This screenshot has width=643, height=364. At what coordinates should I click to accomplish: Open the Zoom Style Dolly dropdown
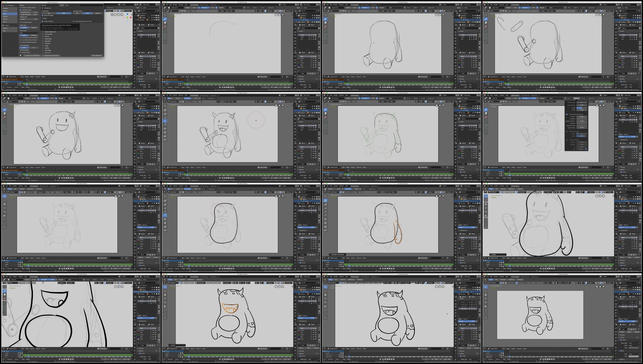tap(29, 33)
